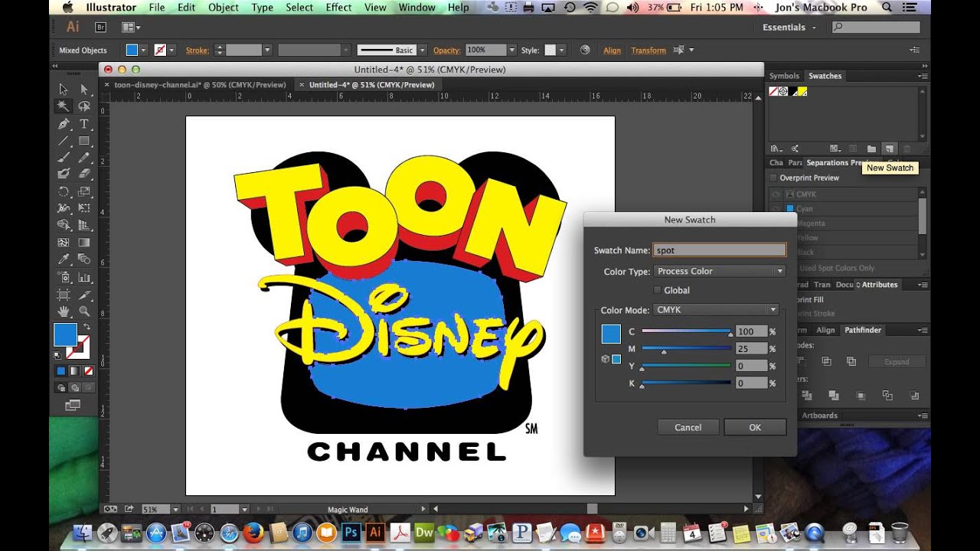
Task: Select the Selection tool (black arrow)
Action: 64,90
